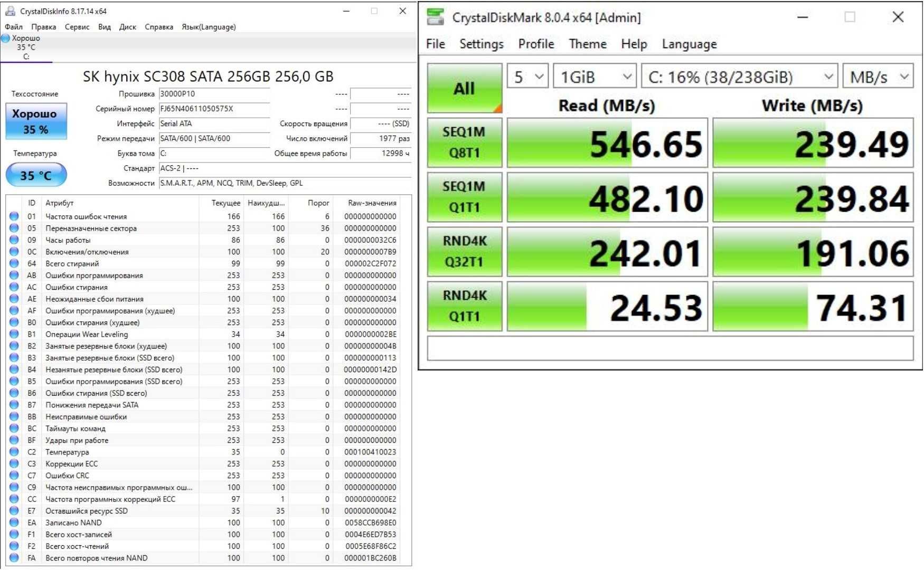Click status orb for E7 Оставшийся ресурс SSD
924x570 pixels.
[x=14, y=511]
